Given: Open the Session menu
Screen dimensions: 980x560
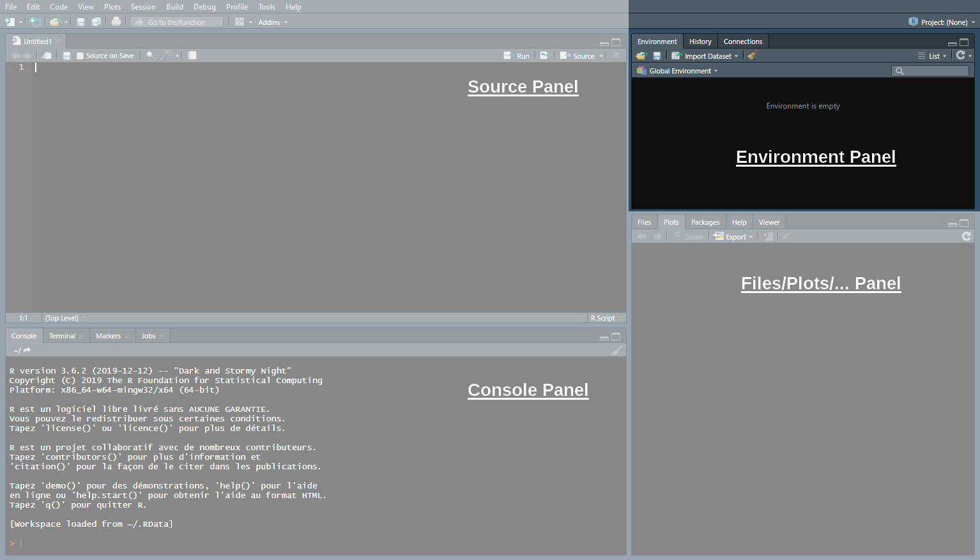Looking at the screenshot, I should point(143,7).
